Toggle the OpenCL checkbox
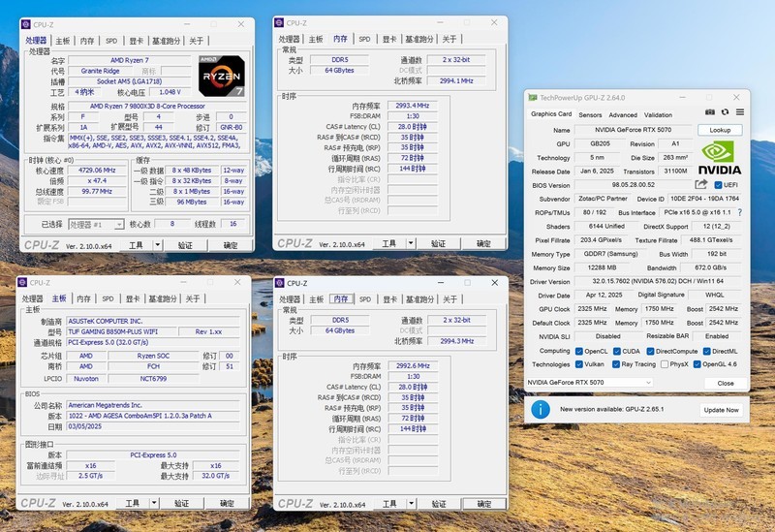The image size is (775, 532). pyautogui.click(x=578, y=351)
